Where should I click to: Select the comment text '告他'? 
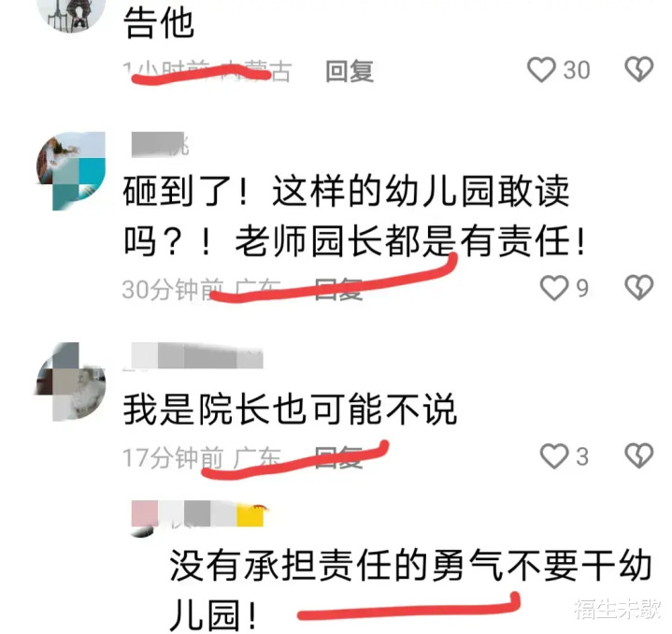pos(159,23)
